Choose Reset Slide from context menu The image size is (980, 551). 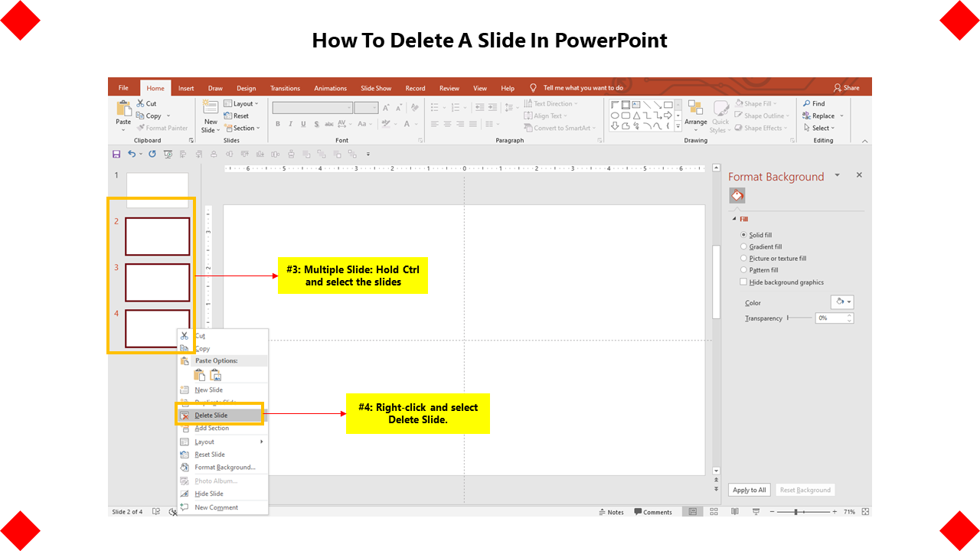click(222, 455)
